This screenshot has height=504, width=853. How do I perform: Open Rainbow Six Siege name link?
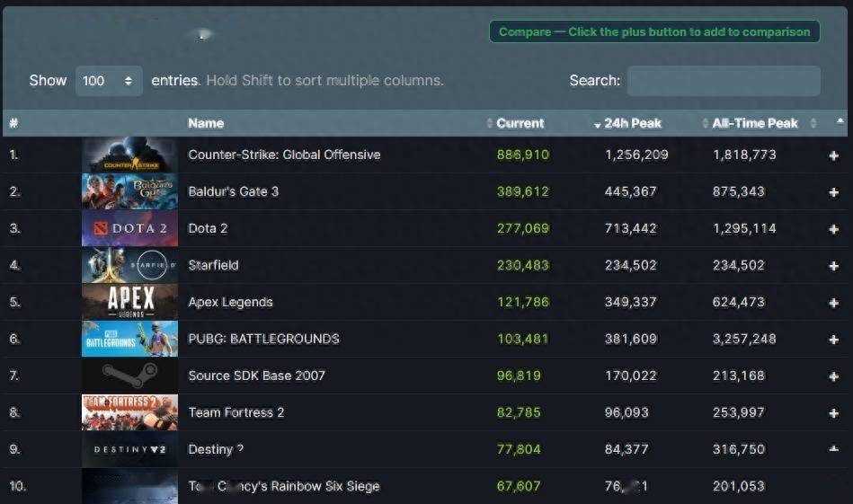click(283, 486)
